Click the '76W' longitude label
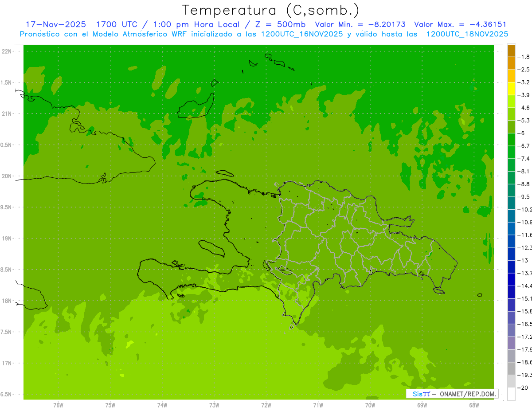 click(x=58, y=405)
